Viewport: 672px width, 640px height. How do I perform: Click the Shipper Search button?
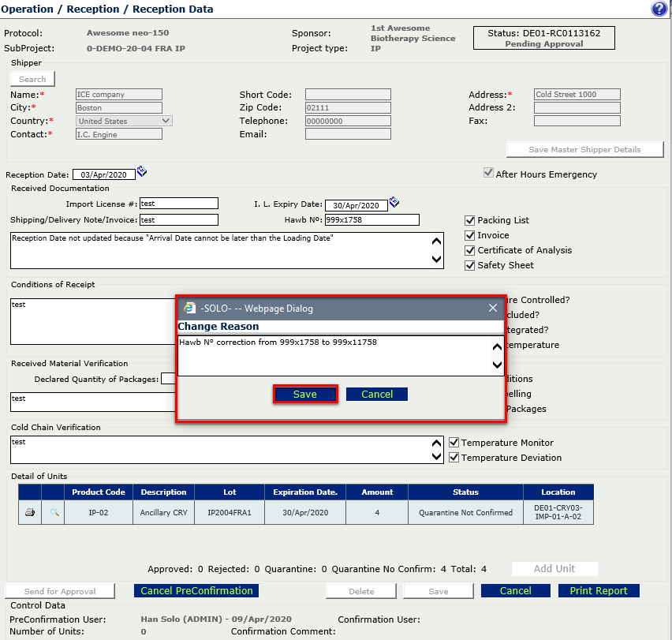pyautogui.click(x=32, y=79)
